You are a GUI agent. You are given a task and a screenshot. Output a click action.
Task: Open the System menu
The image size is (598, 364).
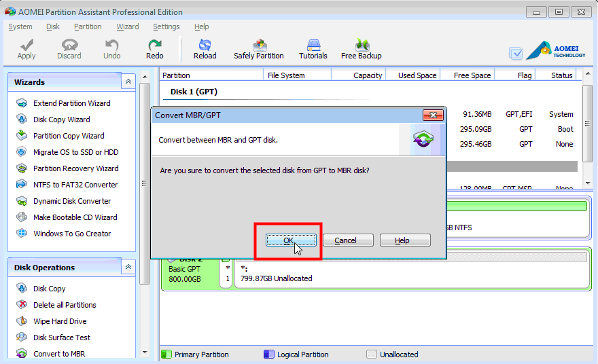[20, 26]
